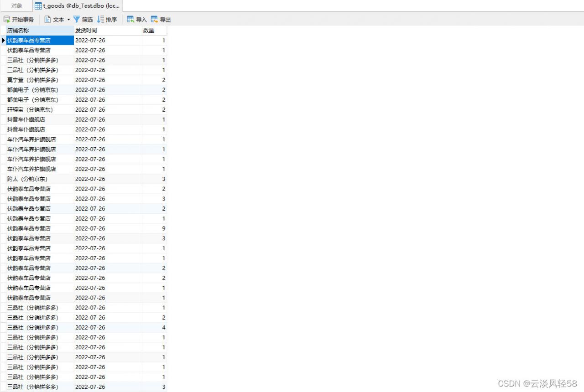Click the date cell in the 轩钰宝 row
Screen dimensions: 584x392
[x=108, y=110]
